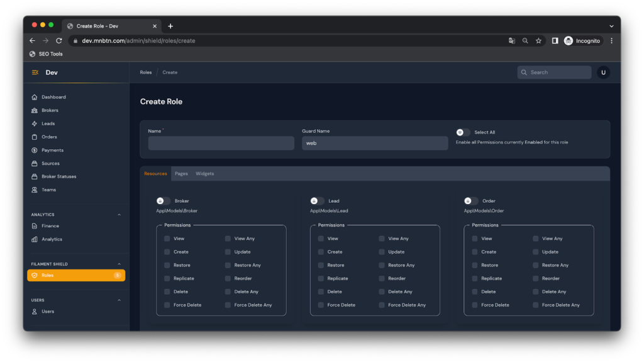Click the browser reload icon

59,41
